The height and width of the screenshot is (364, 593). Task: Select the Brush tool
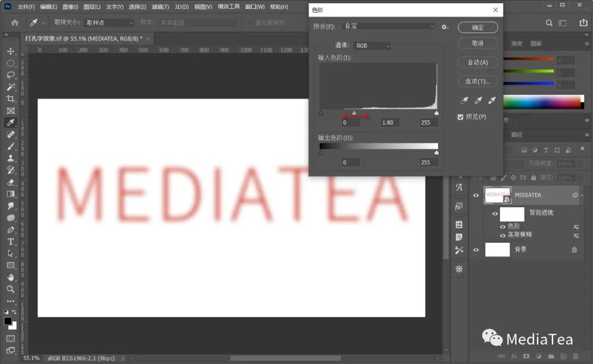tap(10, 146)
